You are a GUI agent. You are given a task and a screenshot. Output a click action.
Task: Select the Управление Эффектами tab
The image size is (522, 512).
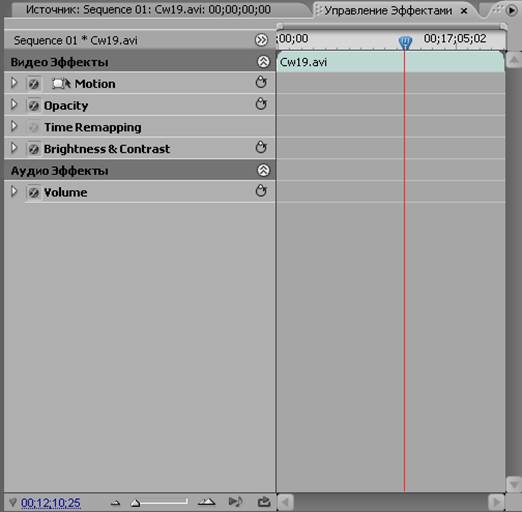[388, 11]
